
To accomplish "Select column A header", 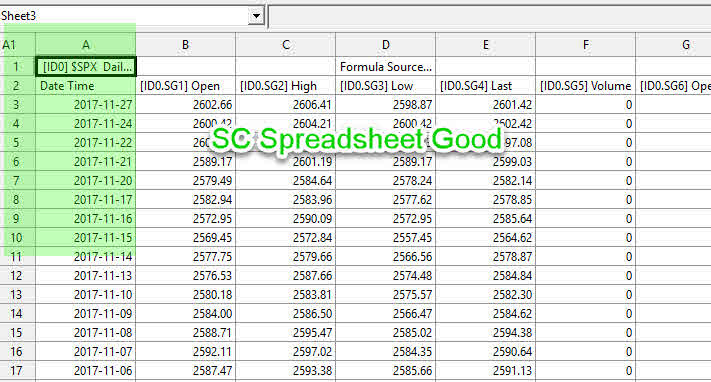I will (x=86, y=45).
